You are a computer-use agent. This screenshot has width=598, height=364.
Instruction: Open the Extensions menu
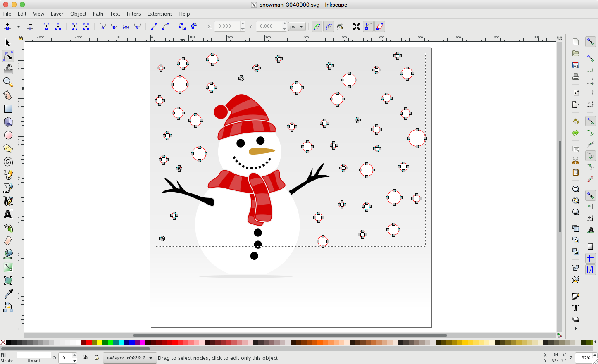(160, 14)
